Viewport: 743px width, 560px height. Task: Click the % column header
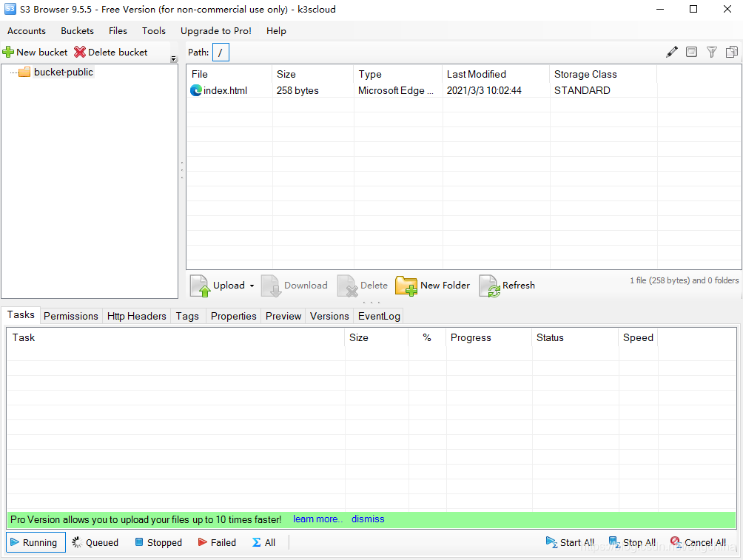(427, 338)
